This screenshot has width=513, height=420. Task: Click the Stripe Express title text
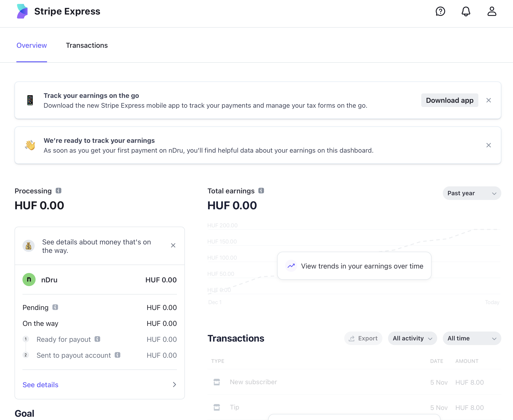pos(67,11)
